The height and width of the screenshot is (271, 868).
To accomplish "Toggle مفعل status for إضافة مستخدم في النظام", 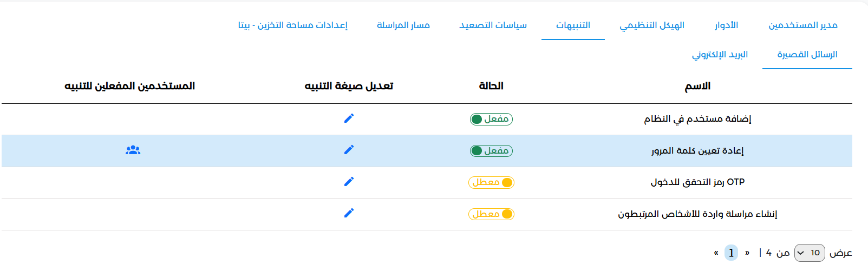I will coord(491,119).
